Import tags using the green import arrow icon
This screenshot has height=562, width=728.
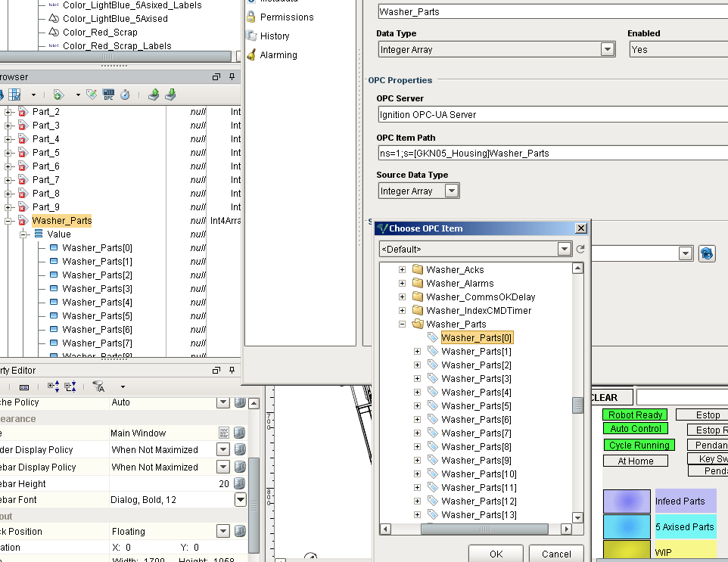click(155, 94)
